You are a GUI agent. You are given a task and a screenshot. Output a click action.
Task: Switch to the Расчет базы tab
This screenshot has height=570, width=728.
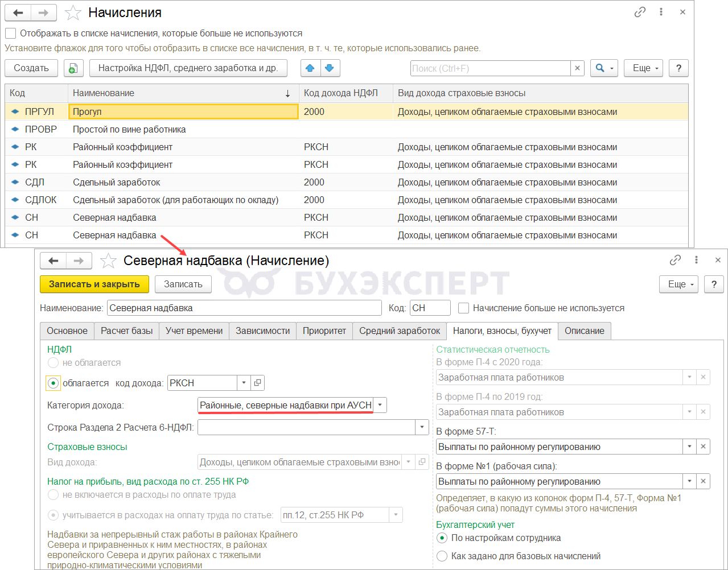[x=126, y=331]
